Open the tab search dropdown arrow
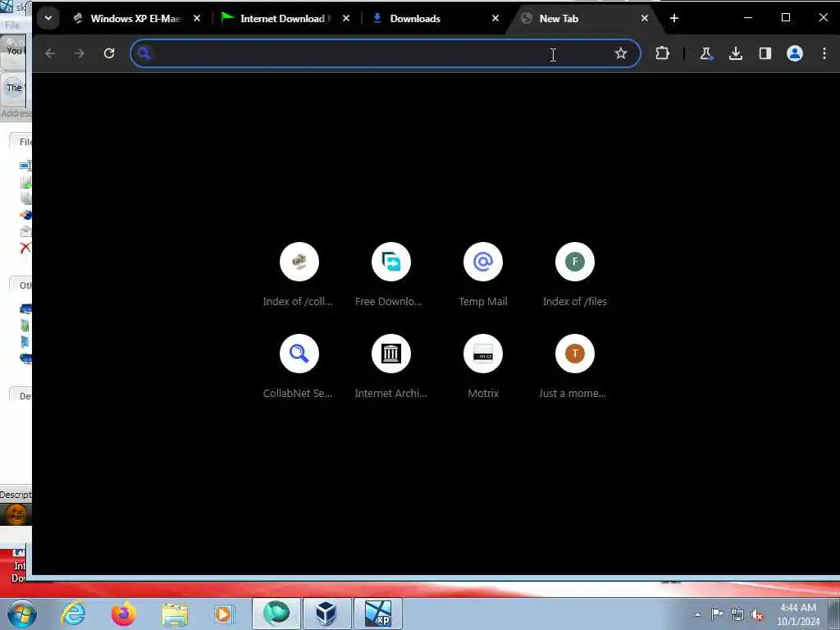 48,18
